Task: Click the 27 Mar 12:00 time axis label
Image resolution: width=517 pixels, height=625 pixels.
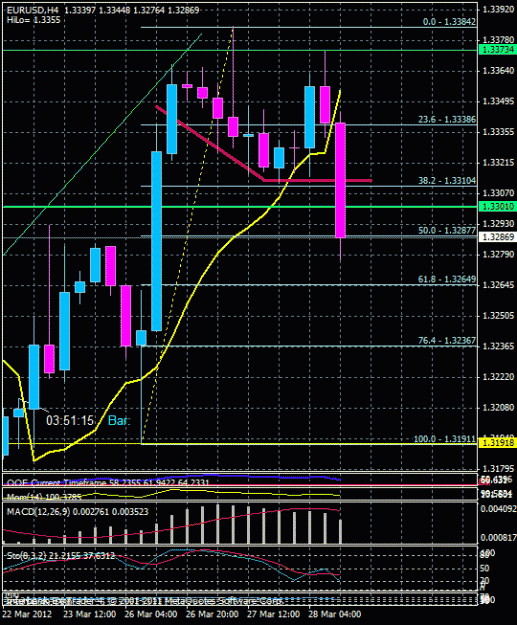Action: [273, 614]
